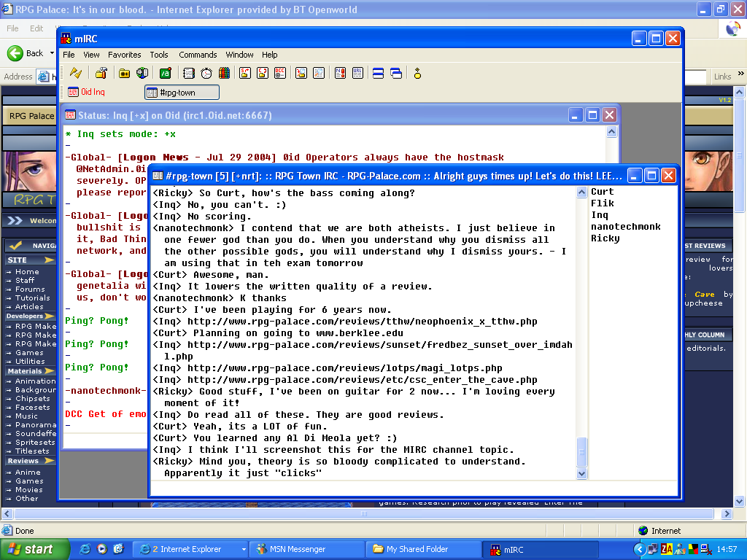Open mIRC View menu

pyautogui.click(x=91, y=55)
